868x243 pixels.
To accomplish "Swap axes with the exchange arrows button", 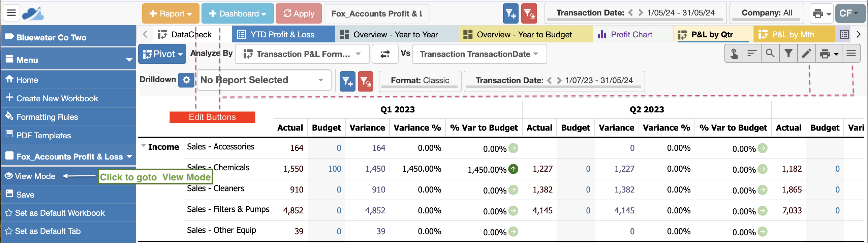I will pyautogui.click(x=385, y=54).
